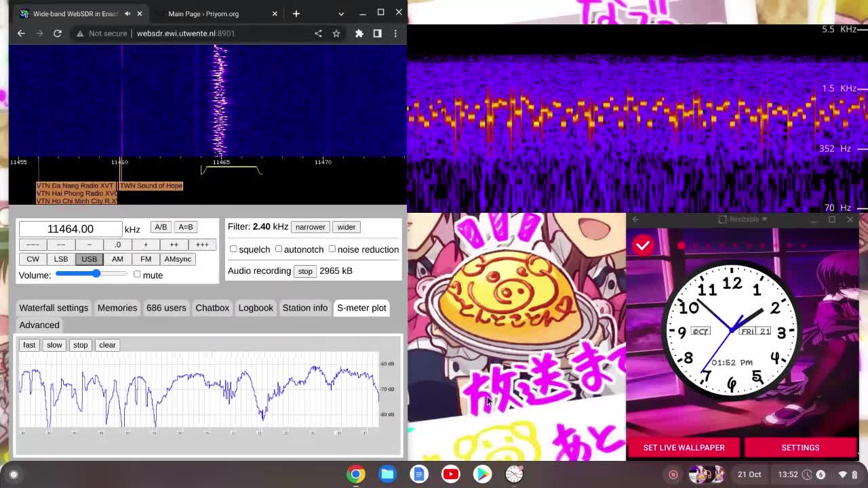This screenshot has height=488, width=868.
Task: Open the ChromeOS launcher circle
Action: [14, 474]
